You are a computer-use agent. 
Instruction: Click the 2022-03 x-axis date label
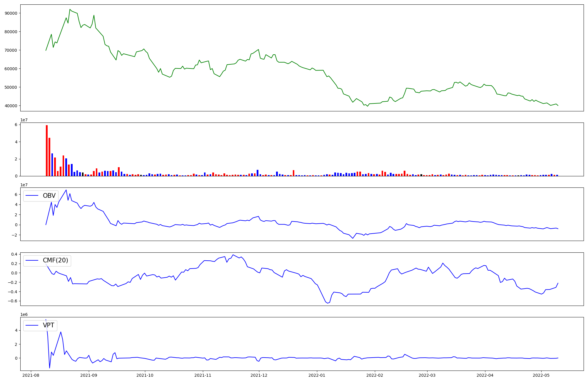[x=427, y=375]
